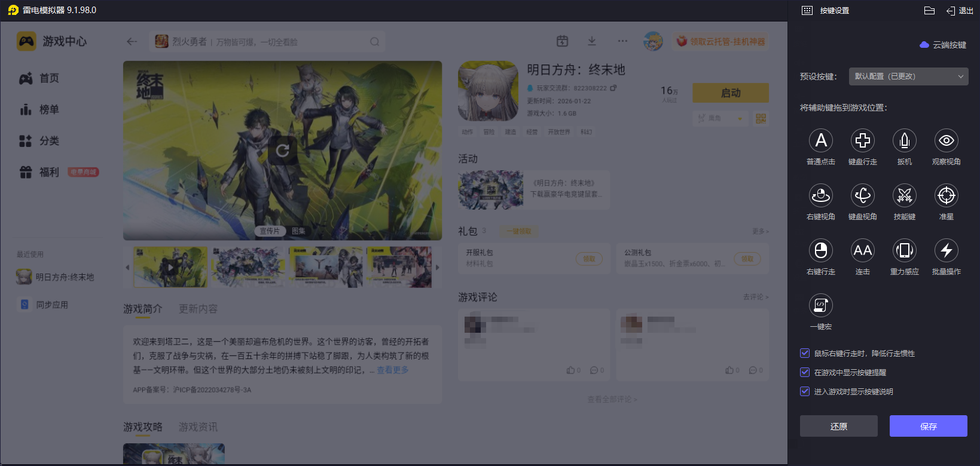The image size is (980, 466).
Task: Open the more options ellipsis icon
Action: (x=622, y=41)
